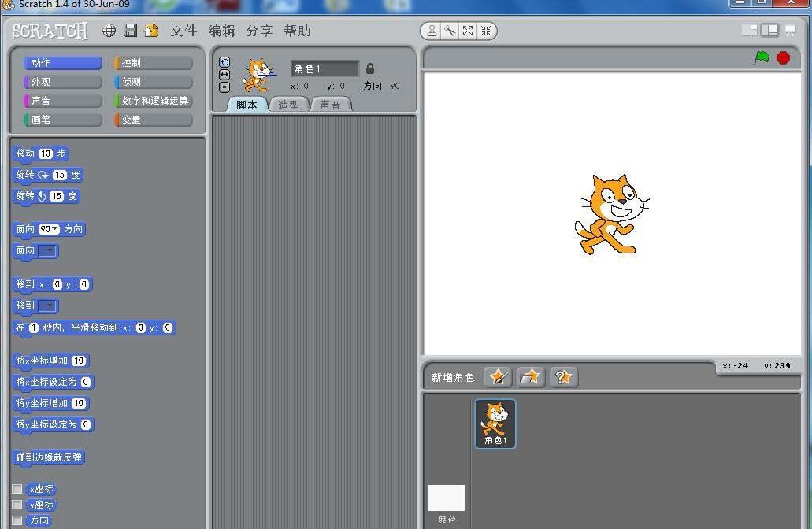Toggle the y座标 reporter checkbox
812x529 pixels.
(17, 504)
